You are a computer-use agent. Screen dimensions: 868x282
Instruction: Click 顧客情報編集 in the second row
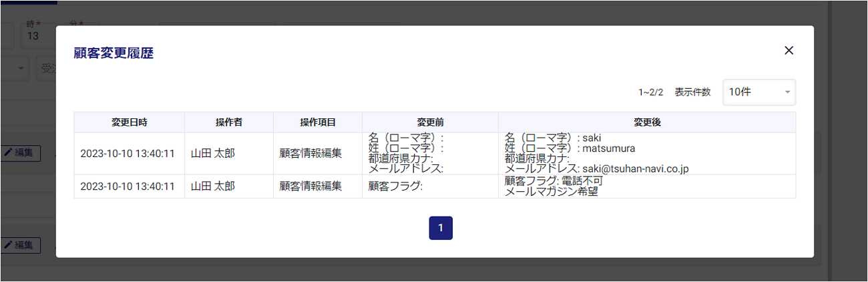(310, 186)
